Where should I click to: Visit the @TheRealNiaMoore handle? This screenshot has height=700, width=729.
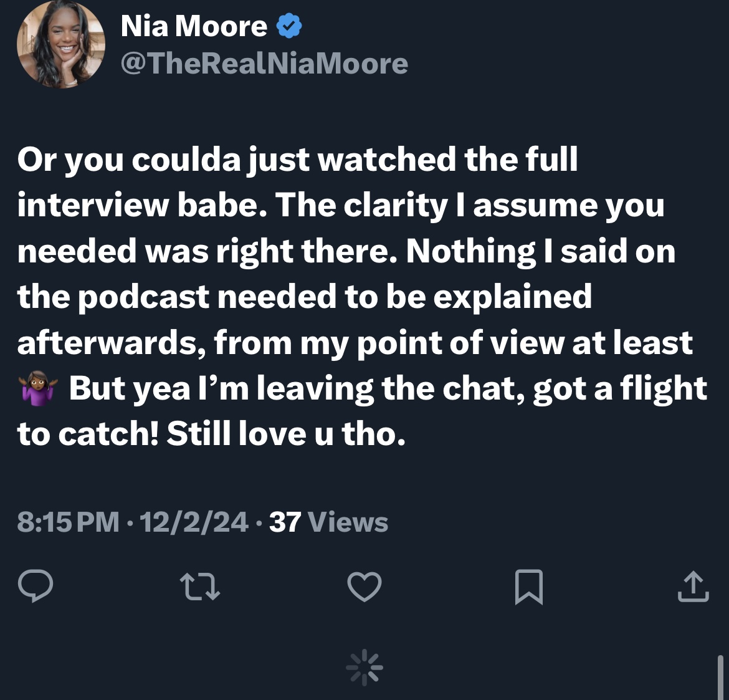[264, 63]
